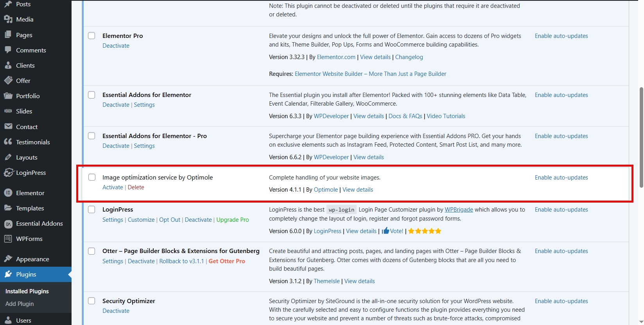Open ThemeIsle author link for Otter
Image resolution: width=644 pixels, height=325 pixels.
tap(326, 281)
